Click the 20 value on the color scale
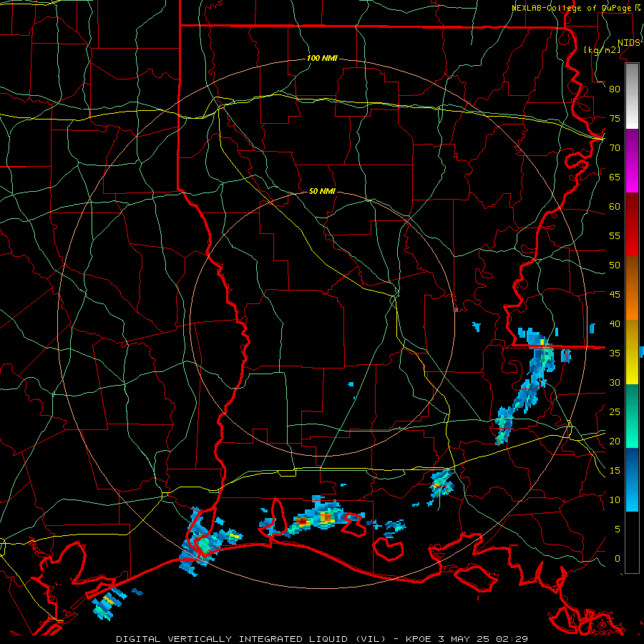The image size is (644, 644). 615,441
